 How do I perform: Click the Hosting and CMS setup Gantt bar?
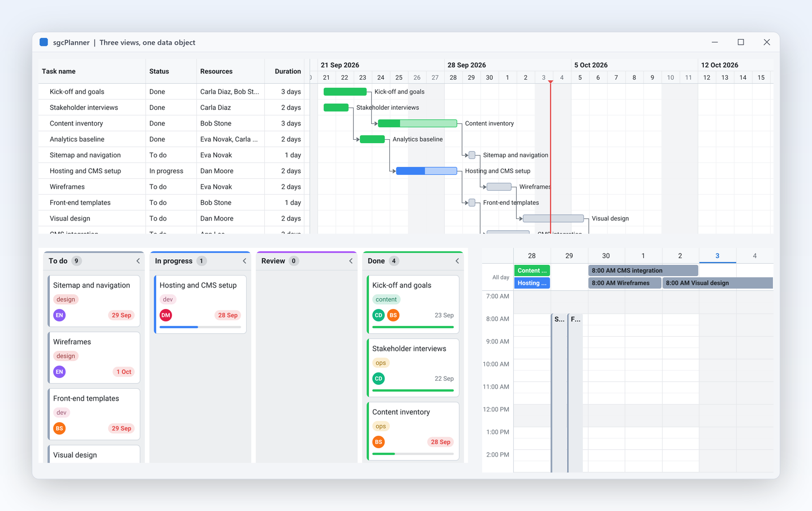(x=427, y=171)
